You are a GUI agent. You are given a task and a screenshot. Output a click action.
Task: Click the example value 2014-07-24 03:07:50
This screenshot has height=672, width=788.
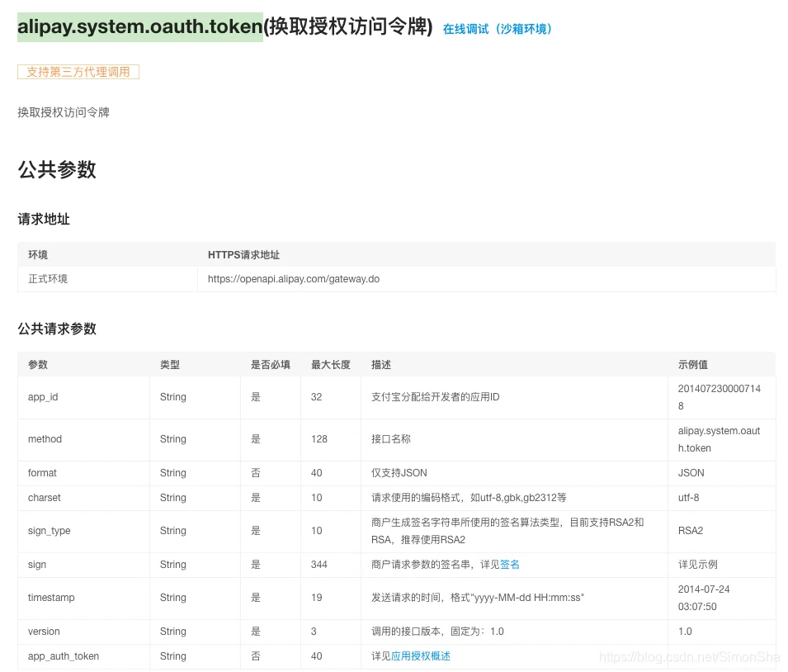click(704, 598)
